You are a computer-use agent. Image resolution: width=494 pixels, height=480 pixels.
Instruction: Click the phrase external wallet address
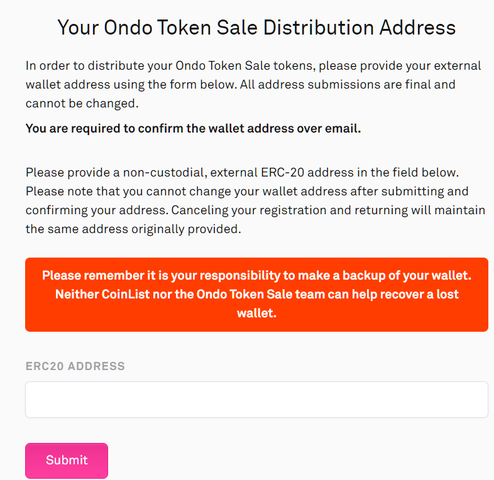253,75
